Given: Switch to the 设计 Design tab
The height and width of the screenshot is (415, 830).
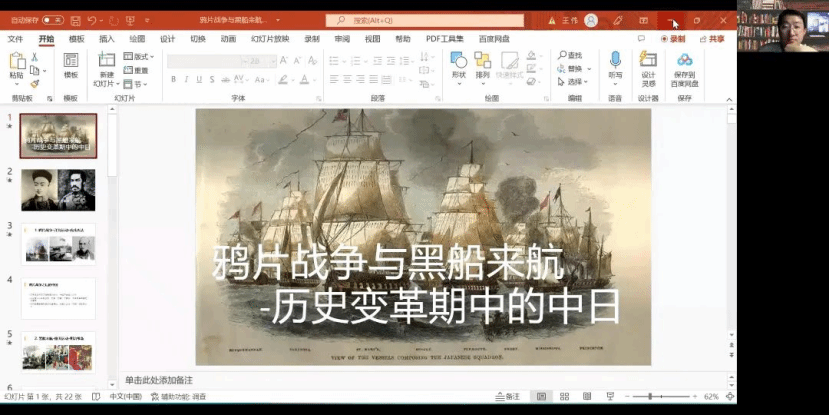Looking at the screenshot, I should point(167,39).
